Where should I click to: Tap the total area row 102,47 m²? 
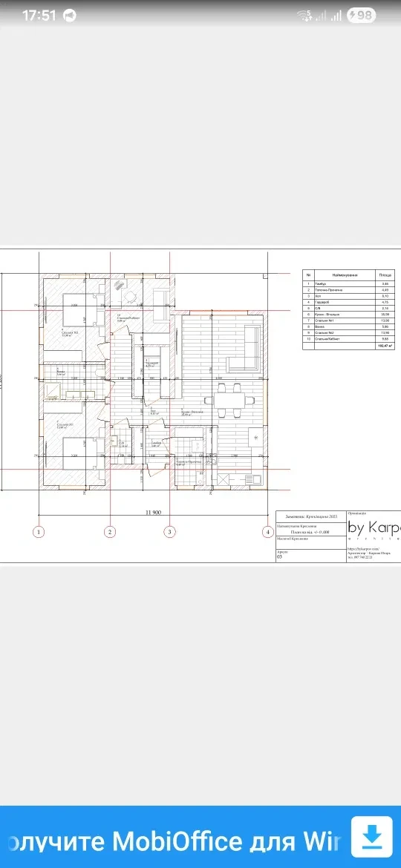[349, 346]
